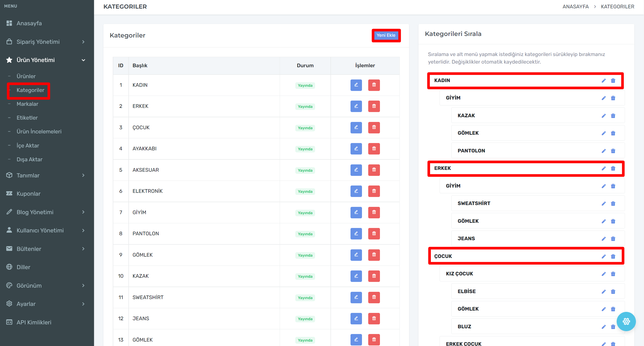Delete the JEANS category from table

point(374,318)
